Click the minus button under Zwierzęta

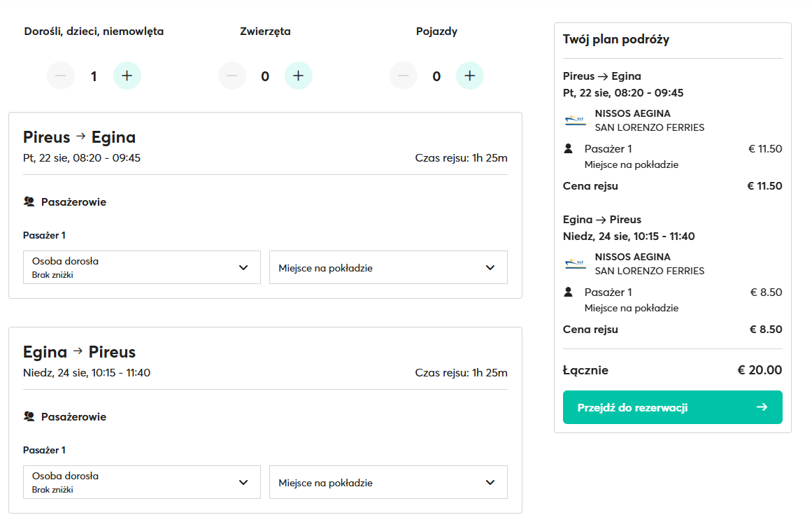tap(232, 76)
